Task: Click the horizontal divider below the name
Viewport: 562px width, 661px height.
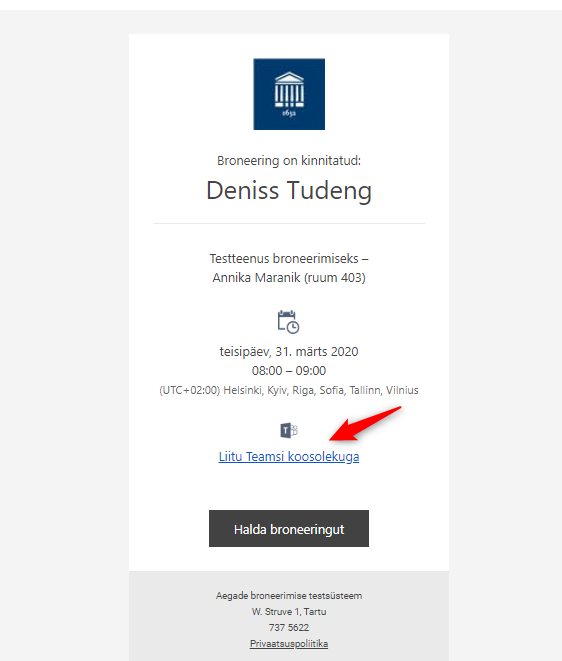Action: [289, 223]
